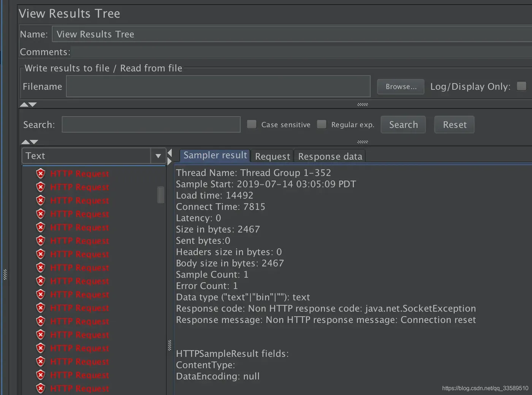Click the up arrow on the splitter below Filename
This screenshot has height=395, width=532.
[x=24, y=105]
